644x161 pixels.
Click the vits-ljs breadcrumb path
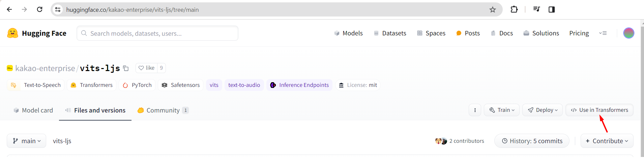tap(62, 141)
